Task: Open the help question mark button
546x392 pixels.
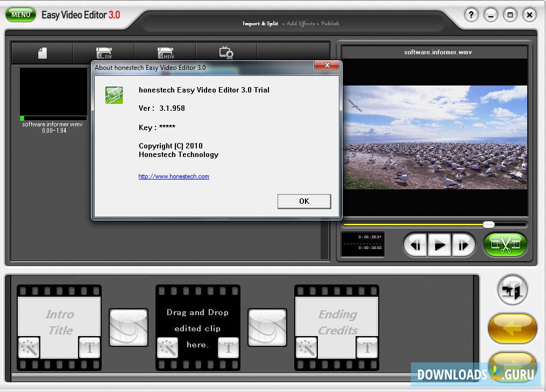Action: click(471, 15)
